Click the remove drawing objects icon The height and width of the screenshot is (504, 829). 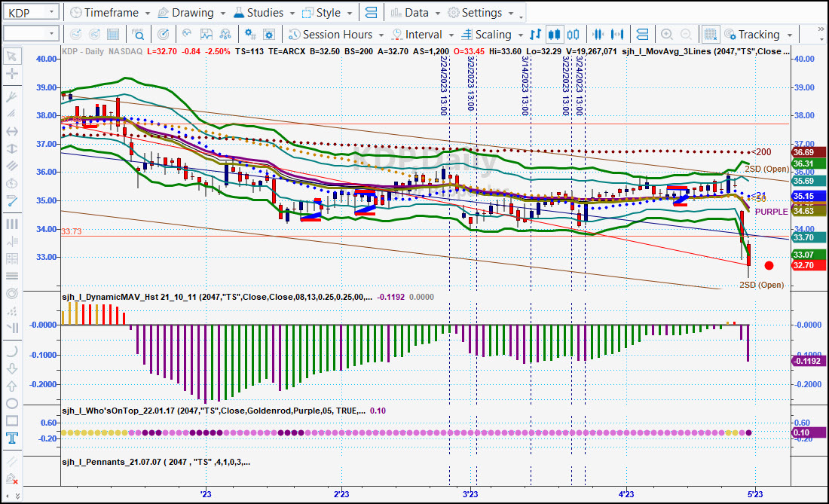[11, 478]
